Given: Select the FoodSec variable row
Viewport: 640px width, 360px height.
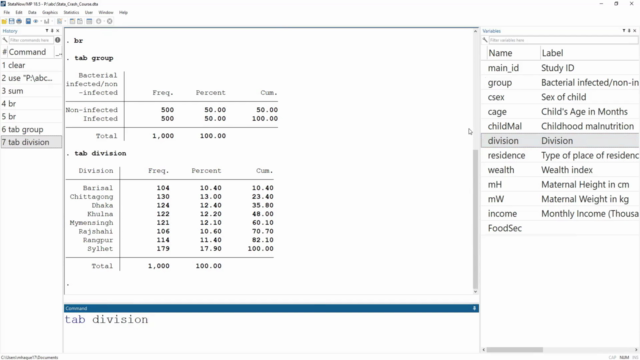Looking at the screenshot, I should (560, 228).
